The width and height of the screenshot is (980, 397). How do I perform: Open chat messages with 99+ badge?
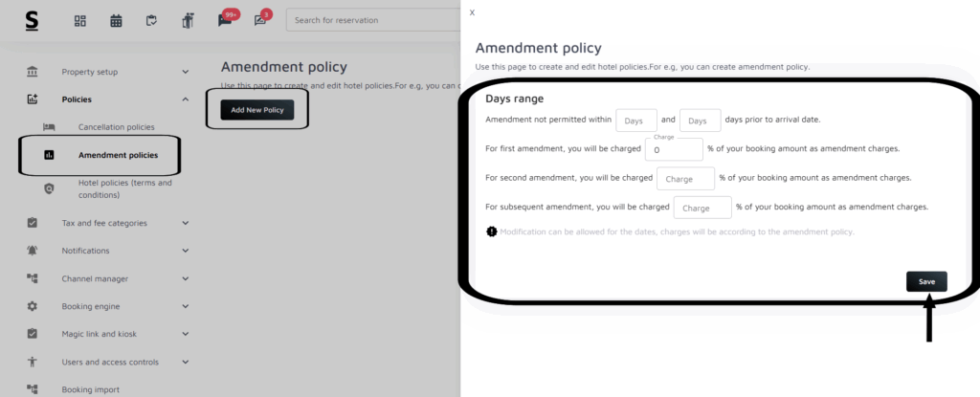click(x=225, y=20)
